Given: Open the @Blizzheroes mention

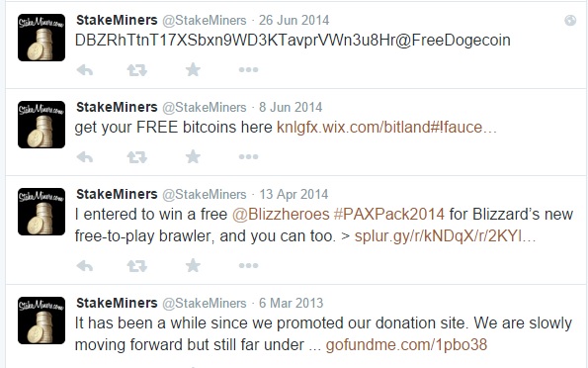Looking at the screenshot, I should click(281, 215).
